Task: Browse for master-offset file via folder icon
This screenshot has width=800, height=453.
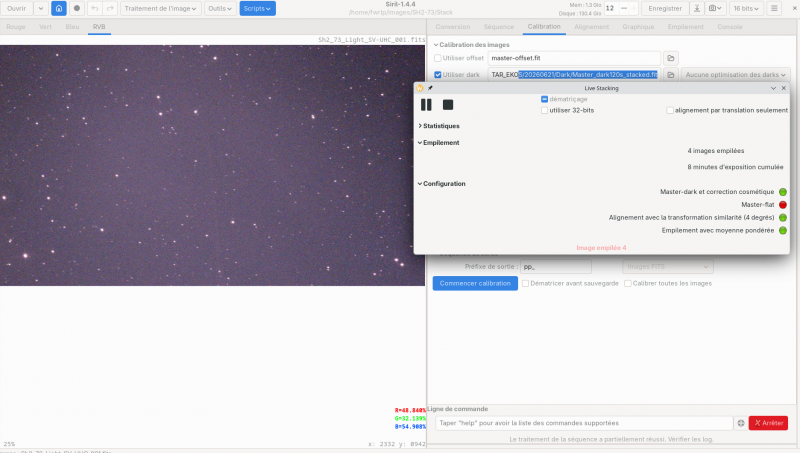Action: (671, 58)
